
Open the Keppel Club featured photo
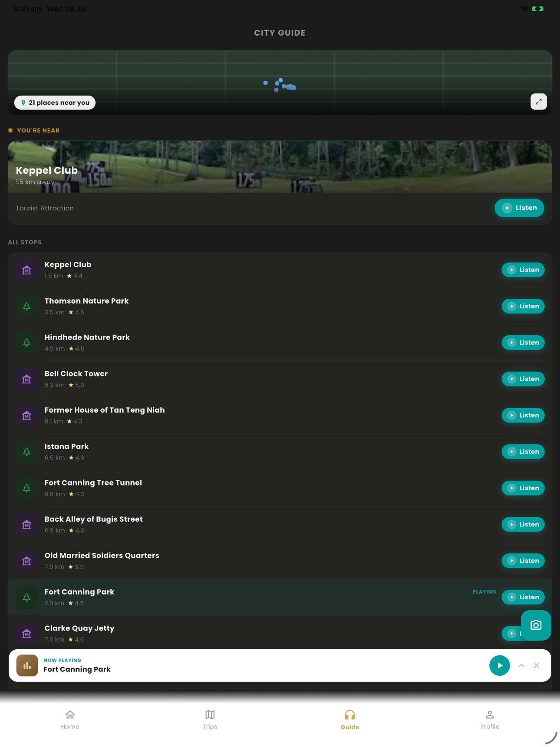pyautogui.click(x=280, y=167)
